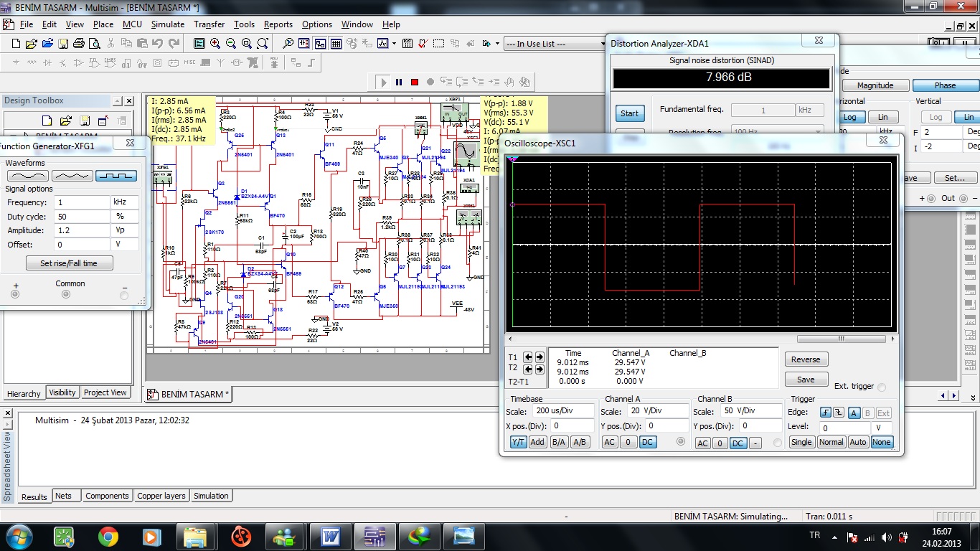Image resolution: width=980 pixels, height=551 pixels.
Task: Click the print icon in toolbar
Action: pos(79,44)
